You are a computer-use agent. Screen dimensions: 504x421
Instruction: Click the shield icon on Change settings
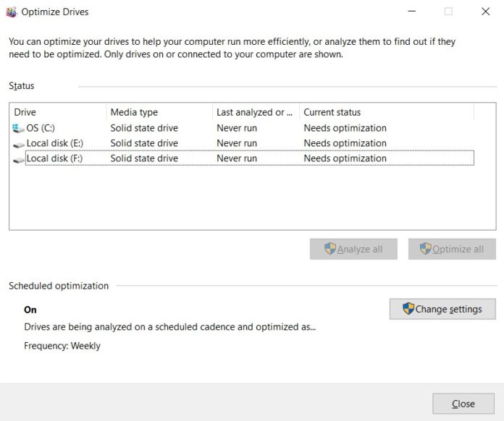point(408,309)
